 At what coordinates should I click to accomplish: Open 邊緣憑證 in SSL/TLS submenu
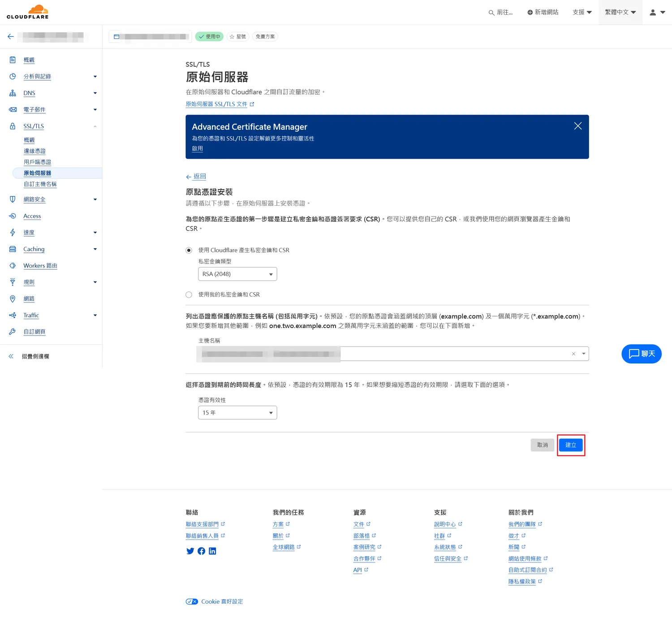point(34,151)
